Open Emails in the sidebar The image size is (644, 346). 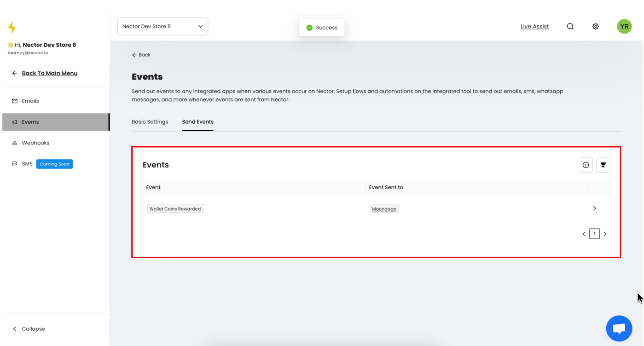[x=56, y=101]
